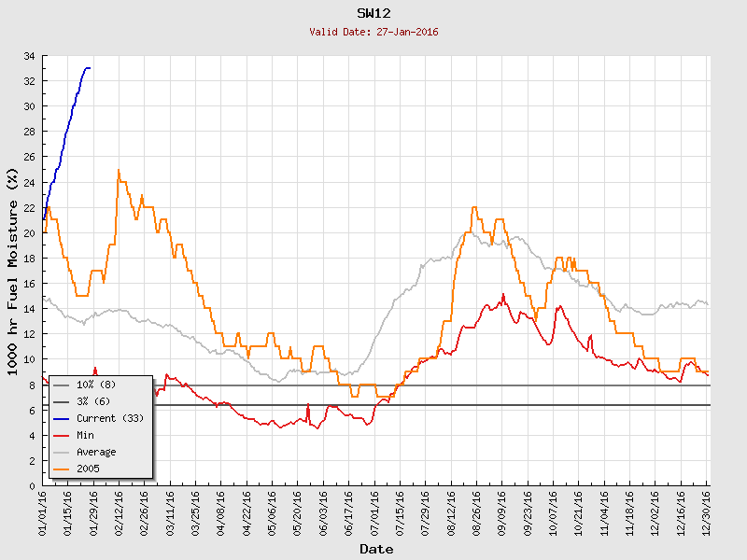The width and height of the screenshot is (747, 560).
Task: Click the 2005 legend label
Action: (x=88, y=469)
